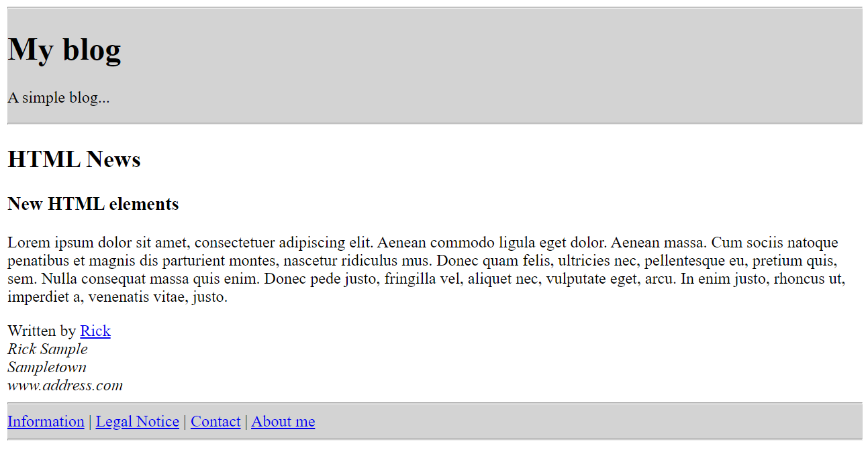This screenshot has width=868, height=454.
Task: Click the New HTML elements subheading
Action: click(93, 205)
